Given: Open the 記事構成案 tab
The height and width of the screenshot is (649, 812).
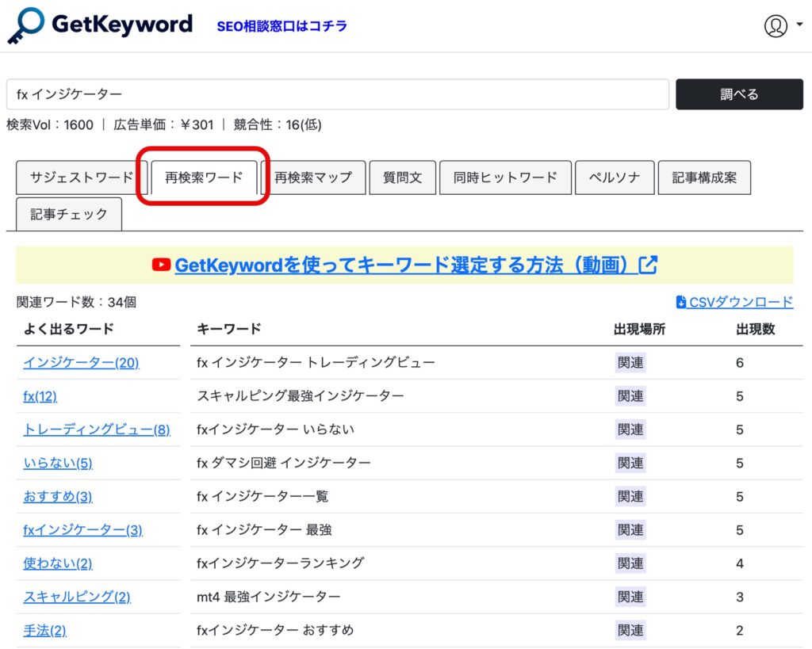Looking at the screenshot, I should [704, 178].
